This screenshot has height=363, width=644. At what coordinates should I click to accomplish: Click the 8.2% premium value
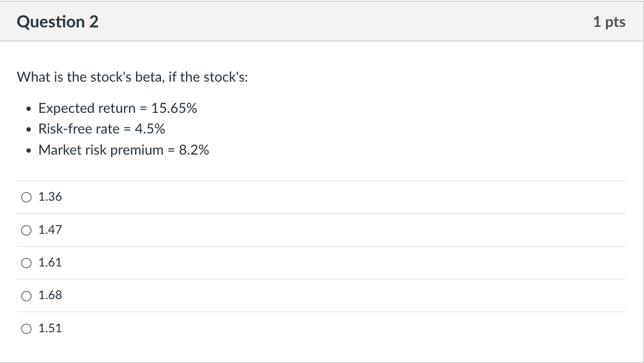coord(194,150)
